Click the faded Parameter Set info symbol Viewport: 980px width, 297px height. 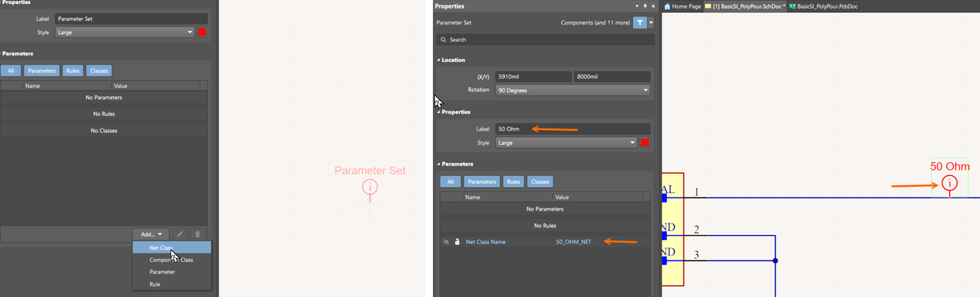click(370, 187)
